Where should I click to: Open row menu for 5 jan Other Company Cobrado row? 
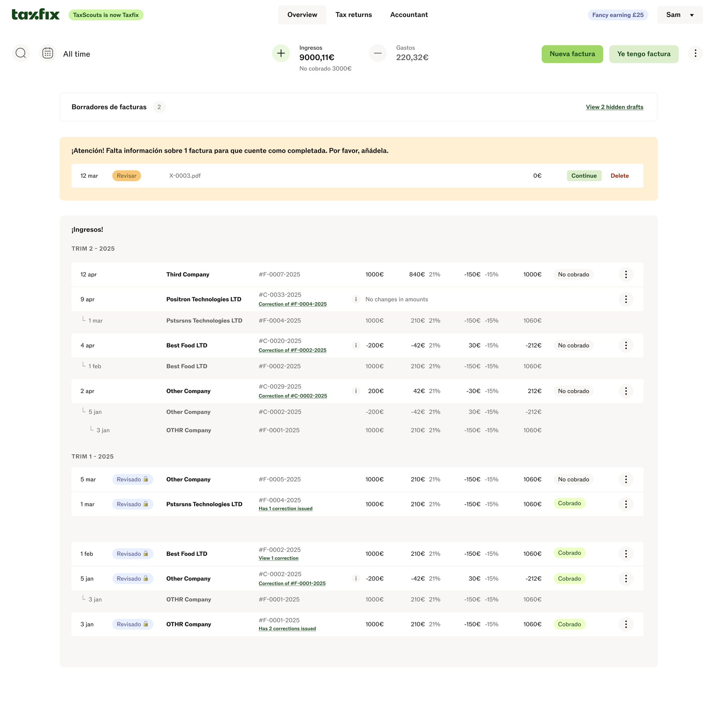(626, 579)
